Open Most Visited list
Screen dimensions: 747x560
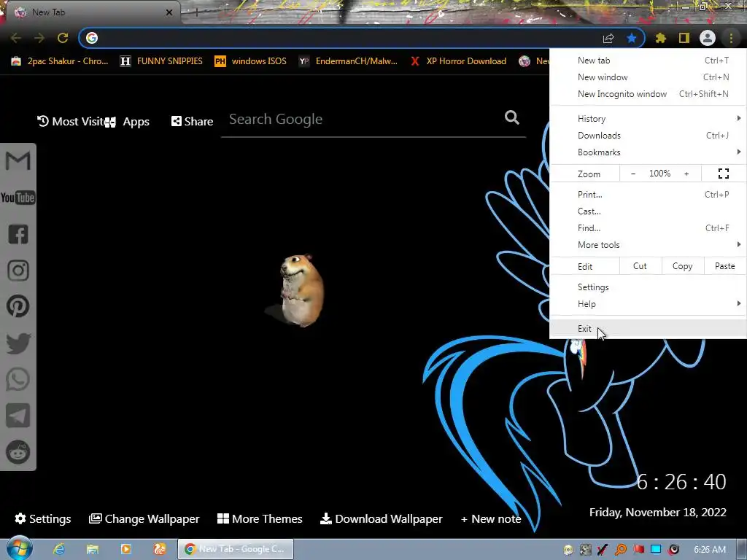point(71,122)
